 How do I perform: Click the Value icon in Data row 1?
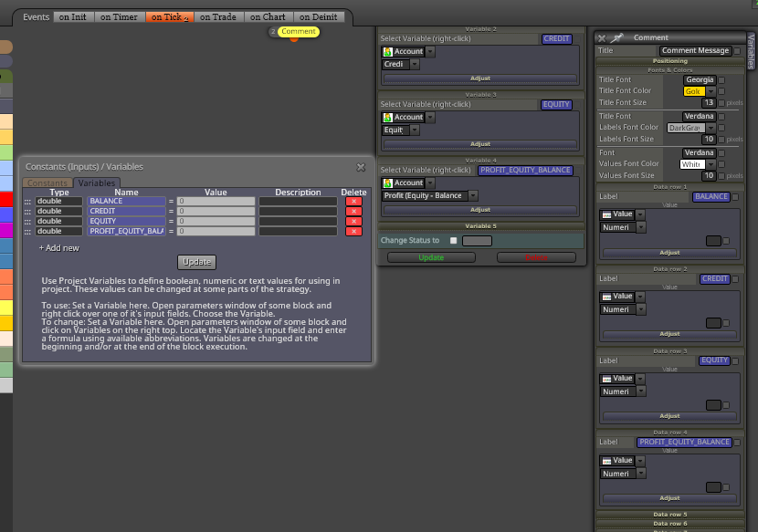(x=606, y=214)
